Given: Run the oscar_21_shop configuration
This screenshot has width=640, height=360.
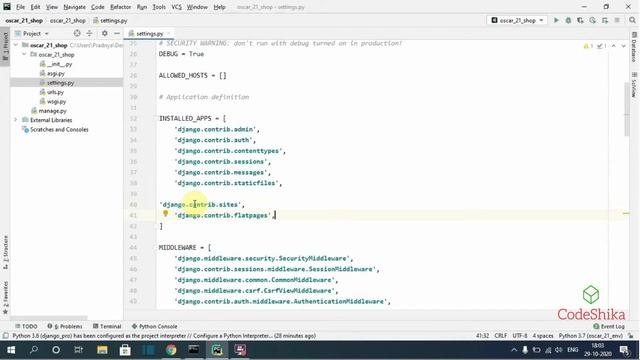Looking at the screenshot, I should pyautogui.click(x=556, y=20).
